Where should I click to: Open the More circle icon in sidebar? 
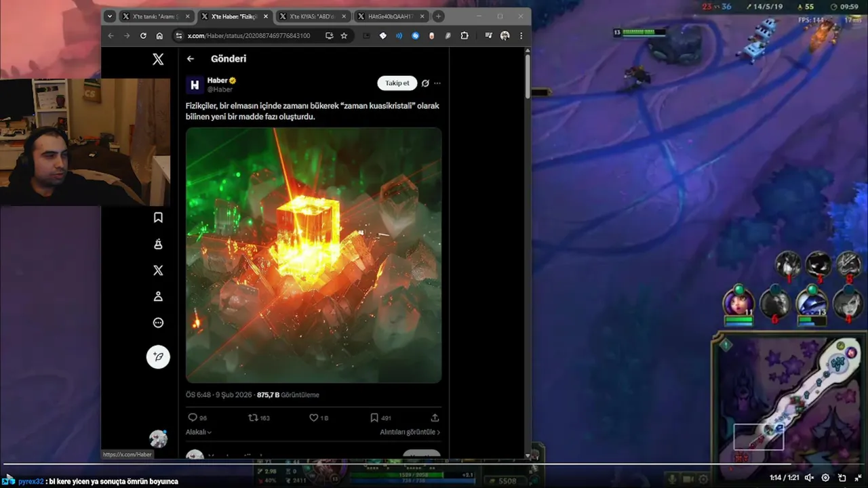(x=158, y=323)
